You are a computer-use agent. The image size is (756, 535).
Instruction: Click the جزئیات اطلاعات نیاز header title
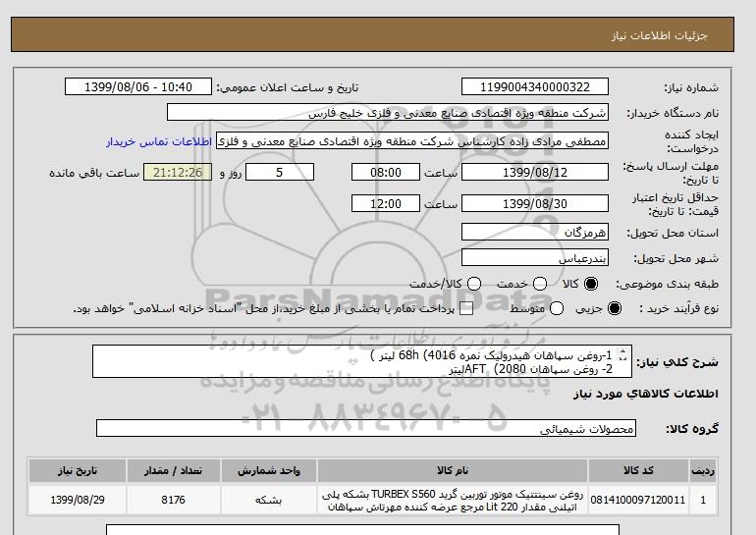click(659, 35)
